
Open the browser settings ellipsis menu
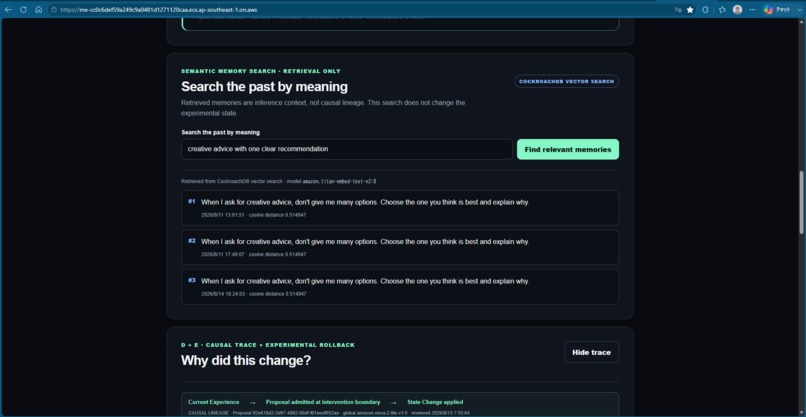pos(753,9)
